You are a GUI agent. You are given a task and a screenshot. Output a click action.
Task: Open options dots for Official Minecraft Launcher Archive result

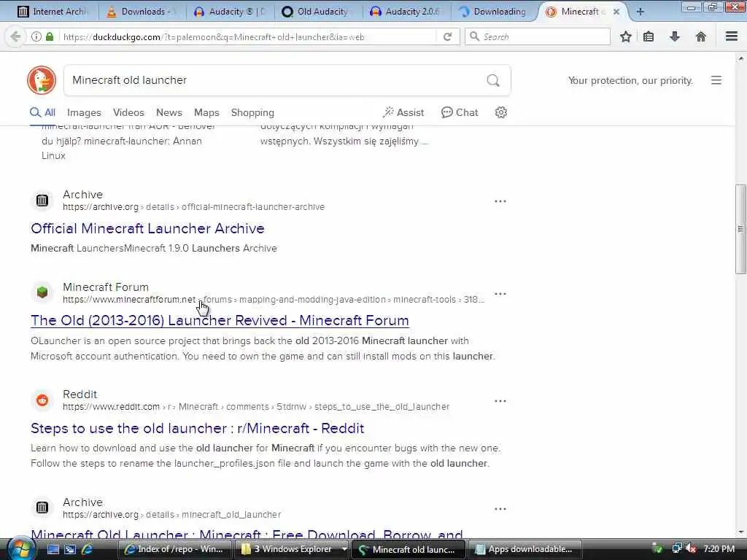coord(500,201)
